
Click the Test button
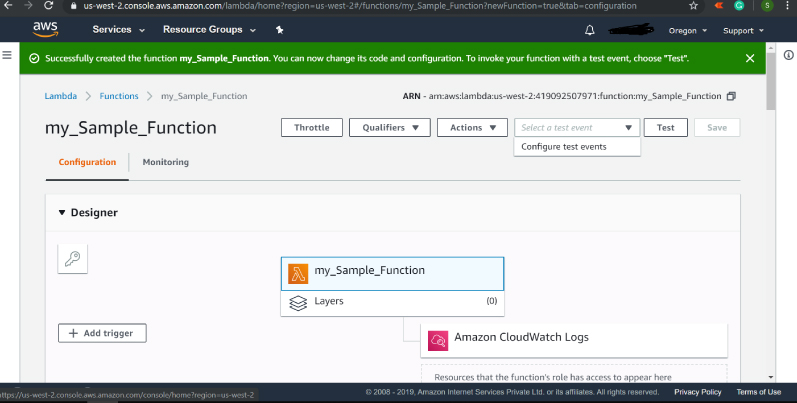(665, 128)
